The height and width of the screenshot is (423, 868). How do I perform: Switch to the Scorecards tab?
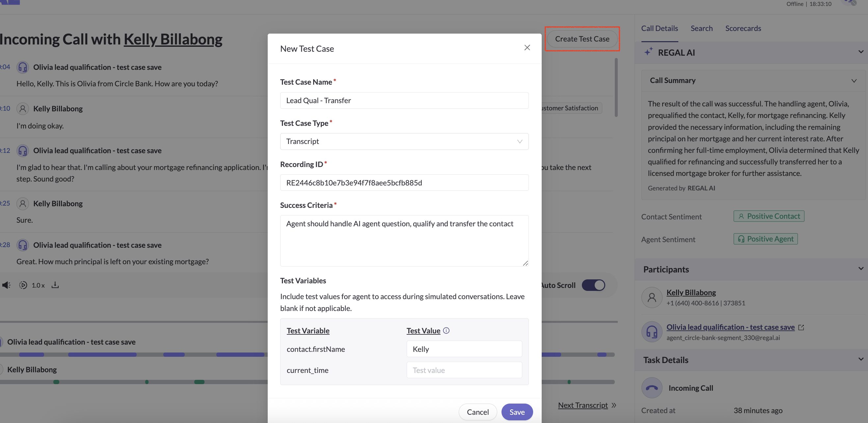[743, 28]
